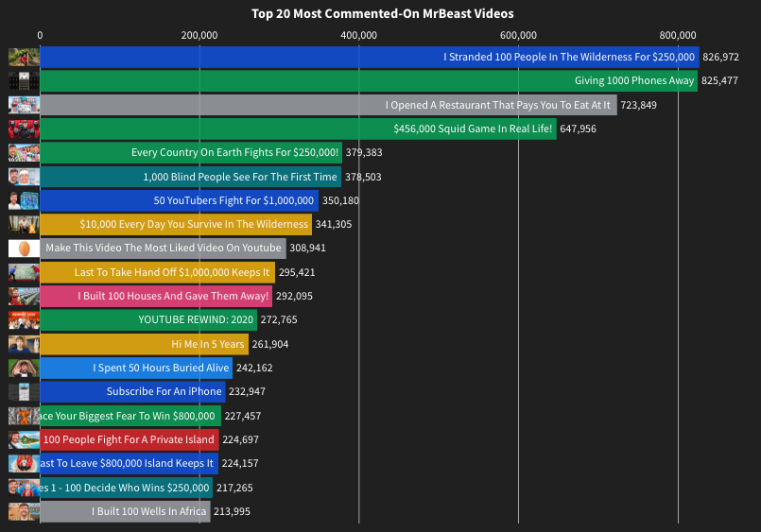Select the YOUTUBE REWIND: 2020 thumbnail
761x532 pixels.
coord(24,320)
